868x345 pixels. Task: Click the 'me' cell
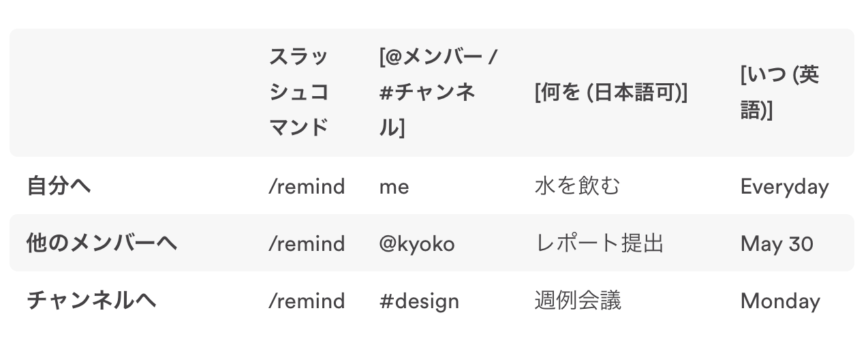394,187
